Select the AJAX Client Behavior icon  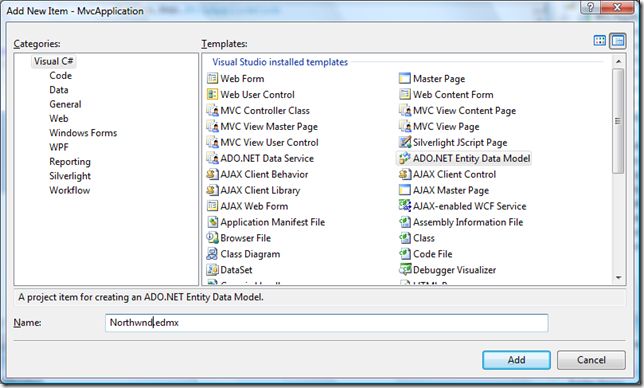click(212, 174)
